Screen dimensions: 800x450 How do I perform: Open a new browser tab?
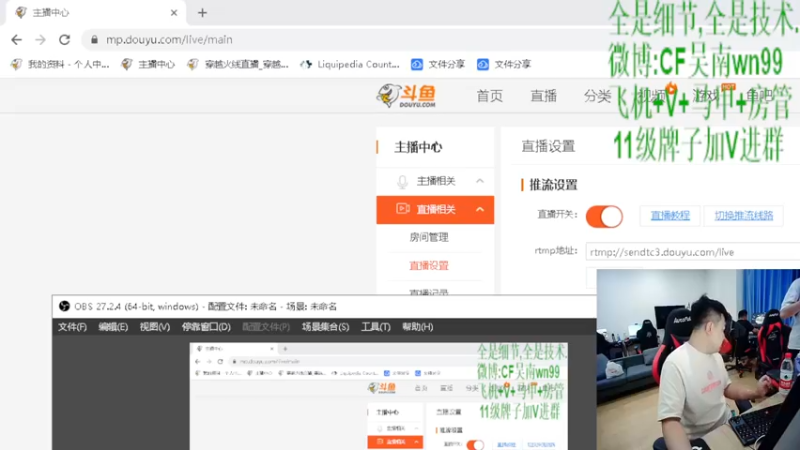[202, 13]
